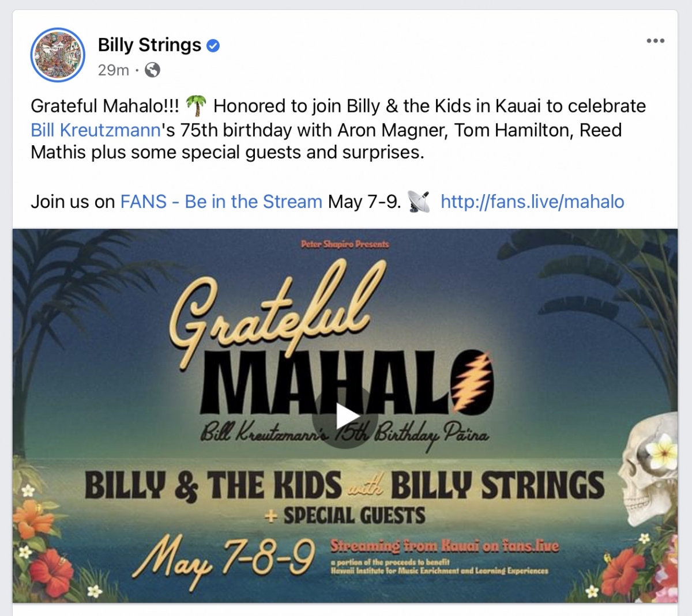Open Billy Strings profile picture
Image resolution: width=692 pixels, height=616 pixels.
pos(58,55)
